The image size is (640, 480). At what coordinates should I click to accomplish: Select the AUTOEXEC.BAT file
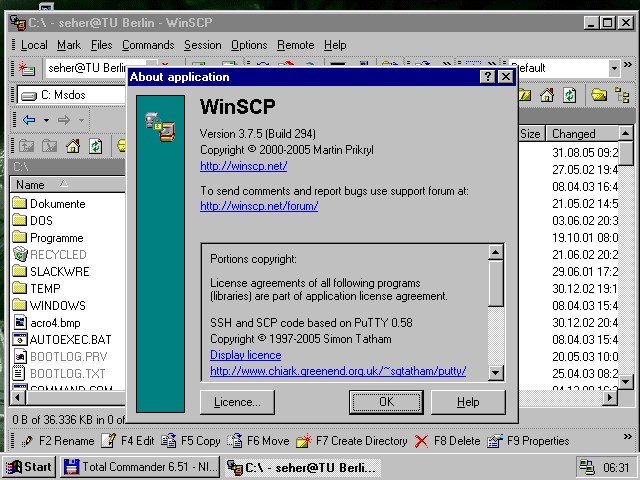62,340
